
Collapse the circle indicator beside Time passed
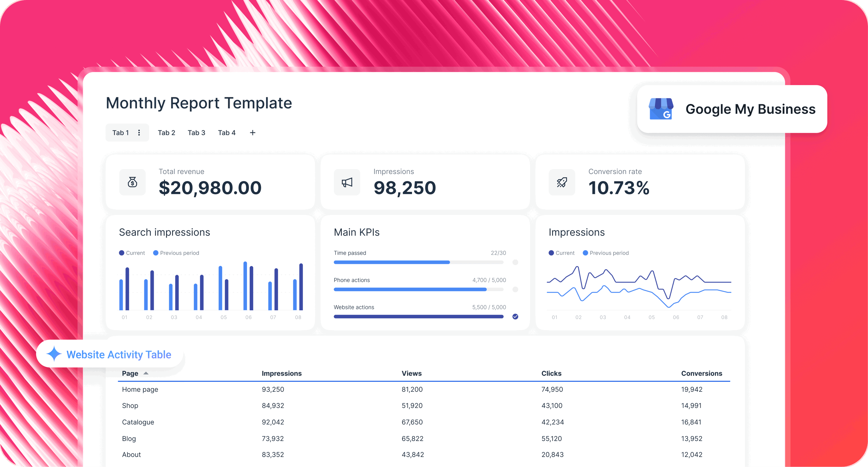(515, 262)
